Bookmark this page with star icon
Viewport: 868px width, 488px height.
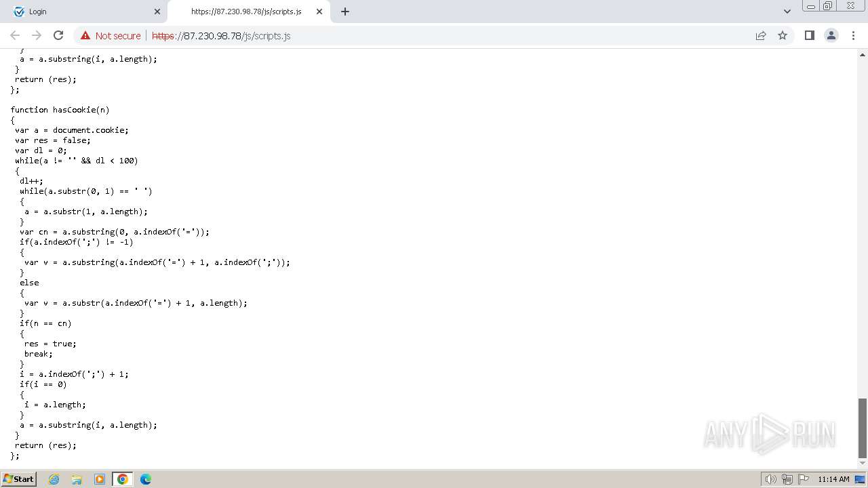(783, 35)
